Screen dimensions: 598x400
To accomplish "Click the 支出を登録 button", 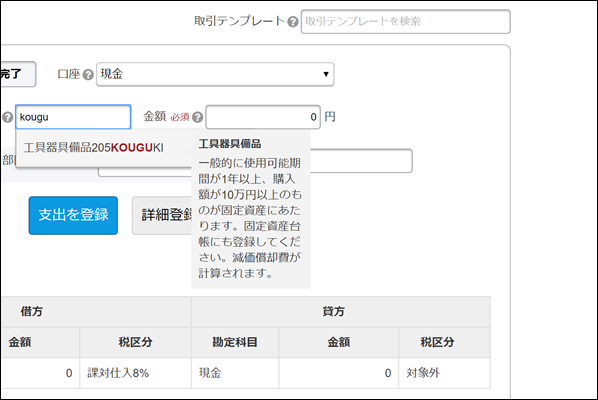I will [x=73, y=215].
